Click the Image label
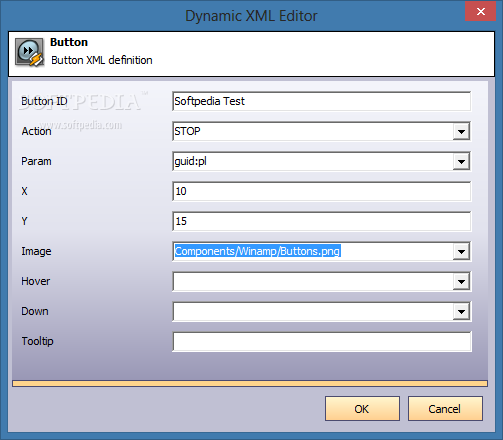This screenshot has width=503, height=440. (x=36, y=251)
